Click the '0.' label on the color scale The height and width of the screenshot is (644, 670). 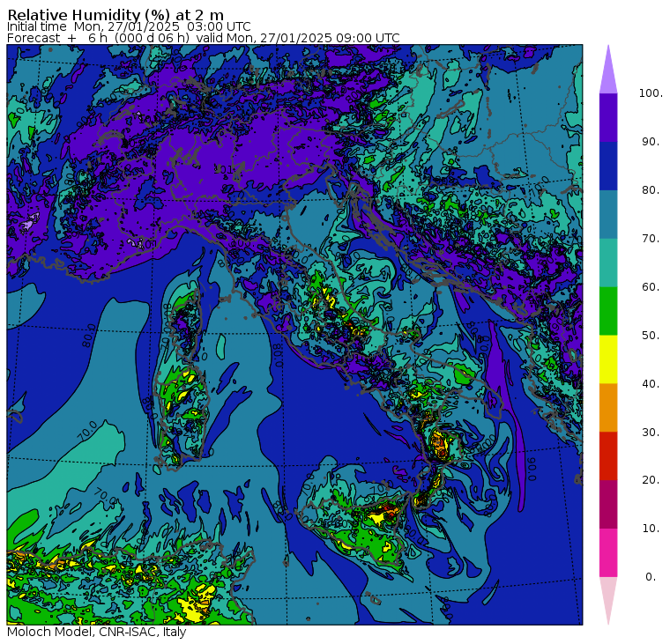[651, 576]
